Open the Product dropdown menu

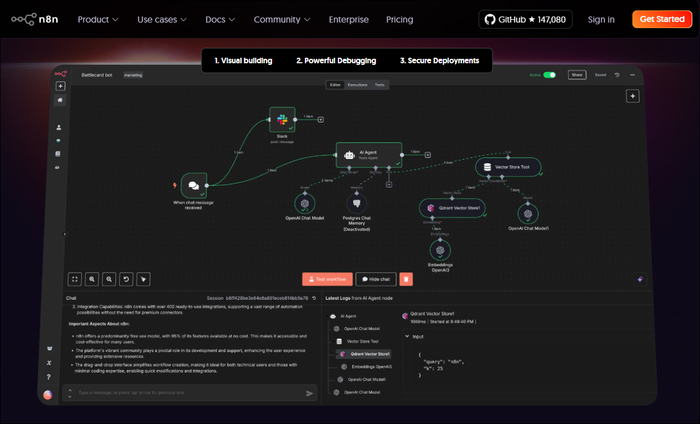coord(97,19)
